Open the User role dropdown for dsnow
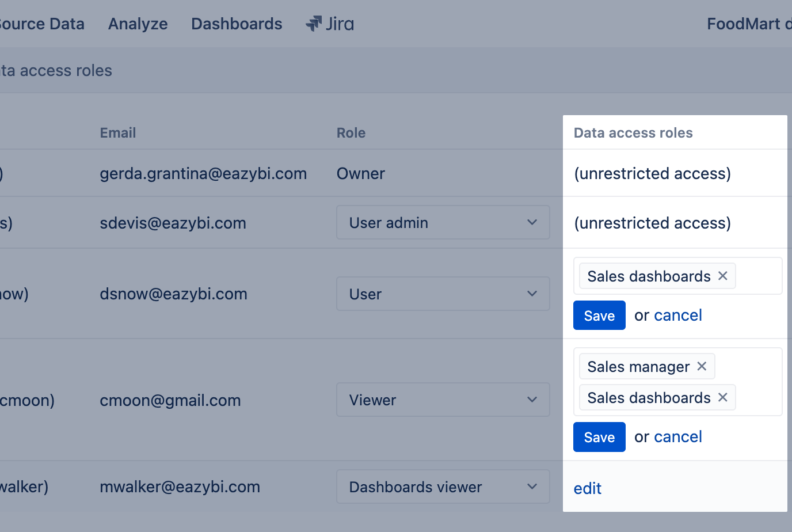Viewport: 792px width, 532px height. click(x=442, y=294)
